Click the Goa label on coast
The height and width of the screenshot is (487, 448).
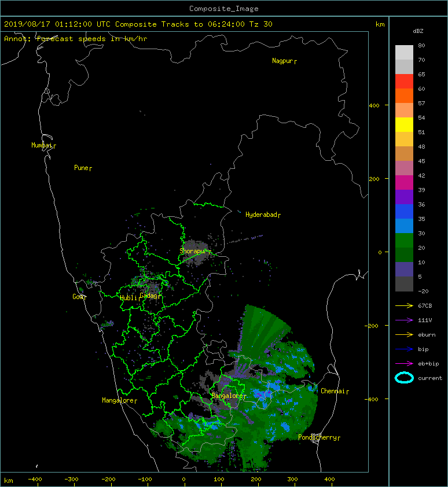(x=79, y=297)
